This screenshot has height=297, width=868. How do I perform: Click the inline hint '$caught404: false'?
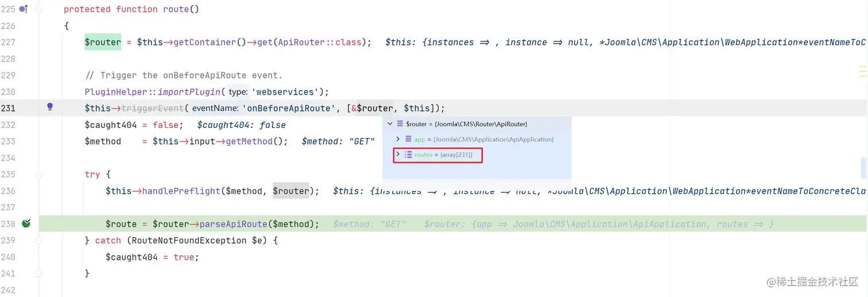pyautogui.click(x=242, y=125)
